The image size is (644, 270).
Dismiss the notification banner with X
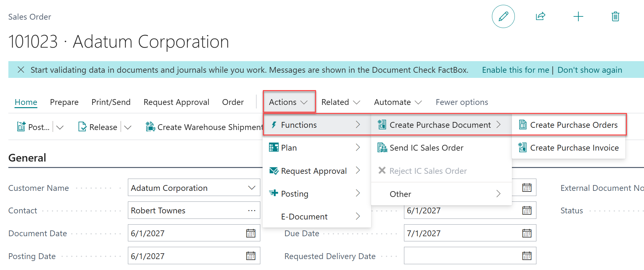(21, 70)
